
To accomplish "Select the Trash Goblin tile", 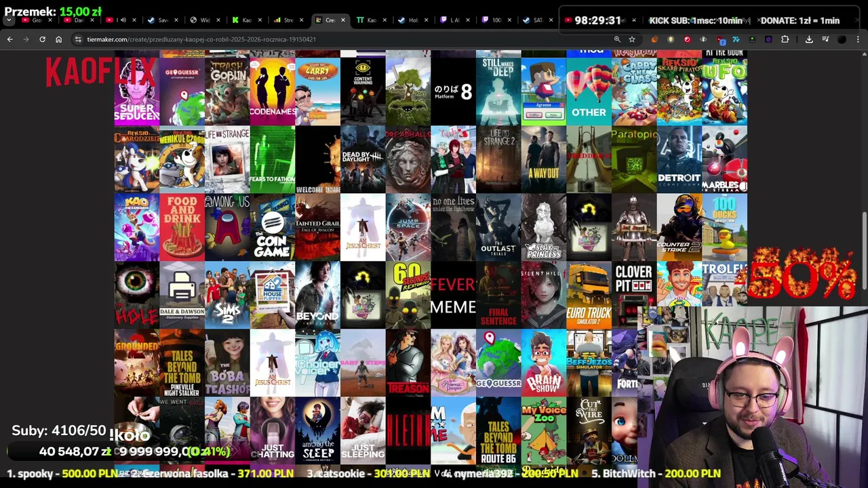I will click(227, 91).
